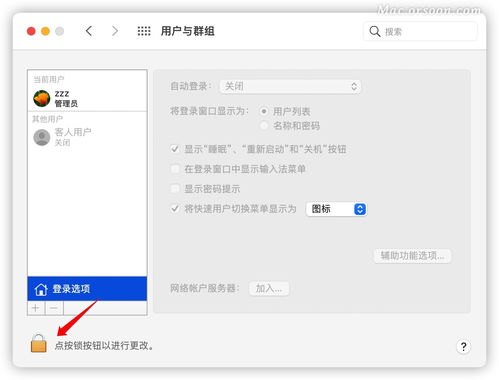Open the 图标 fast user switching dropdown
This screenshot has width=499, height=380.
click(336, 209)
